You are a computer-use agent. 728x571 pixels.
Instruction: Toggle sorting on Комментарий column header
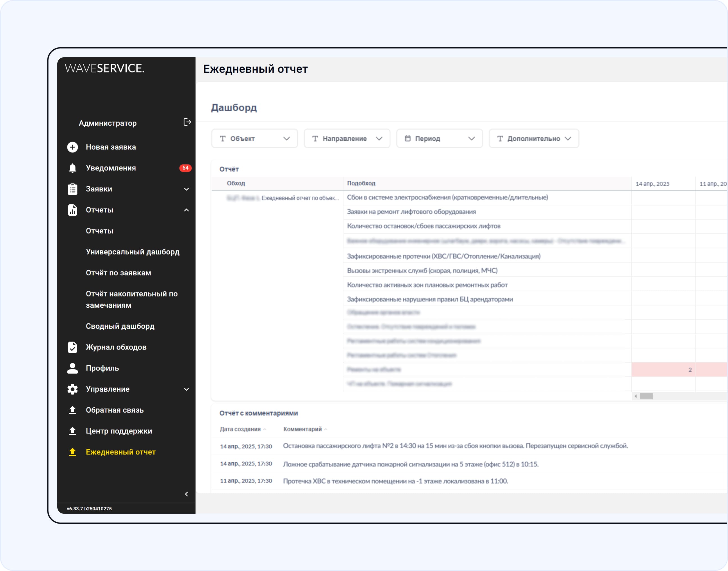click(x=302, y=429)
